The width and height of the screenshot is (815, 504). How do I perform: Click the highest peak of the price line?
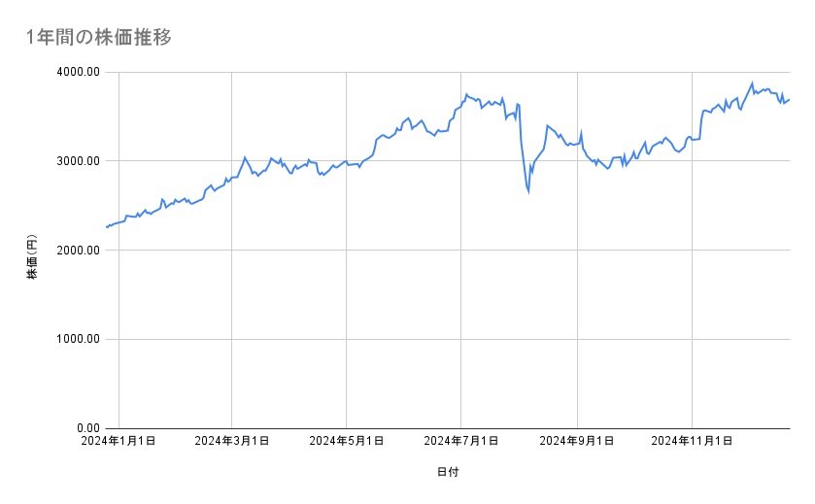pos(752,84)
